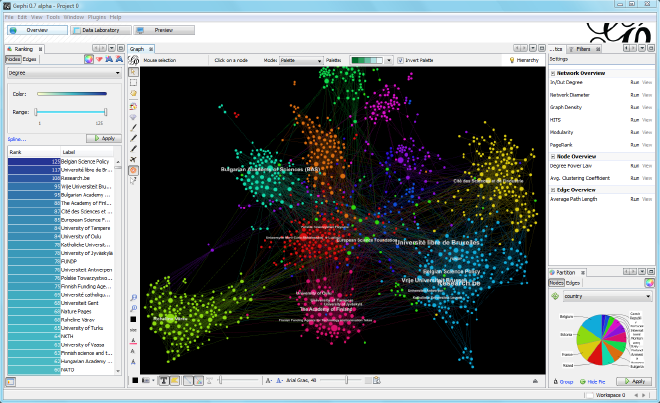Collapse the Node Overview section
Viewport: 660px width, 403px height.
(553, 157)
